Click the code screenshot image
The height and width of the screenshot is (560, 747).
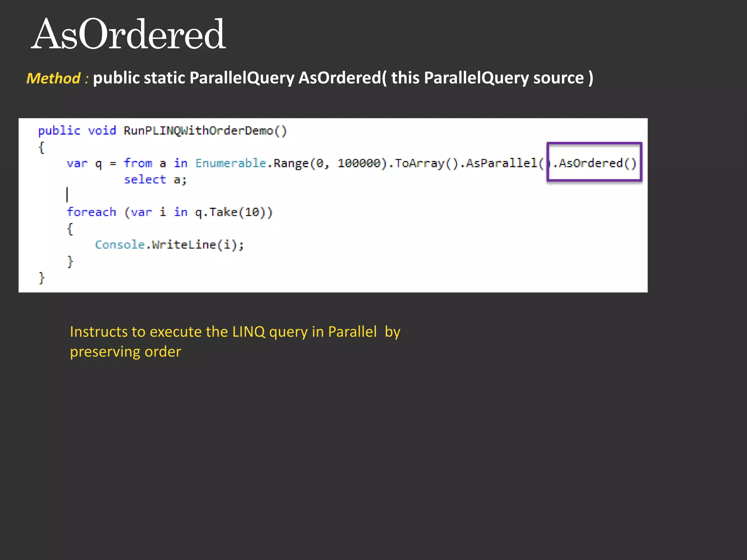(333, 205)
